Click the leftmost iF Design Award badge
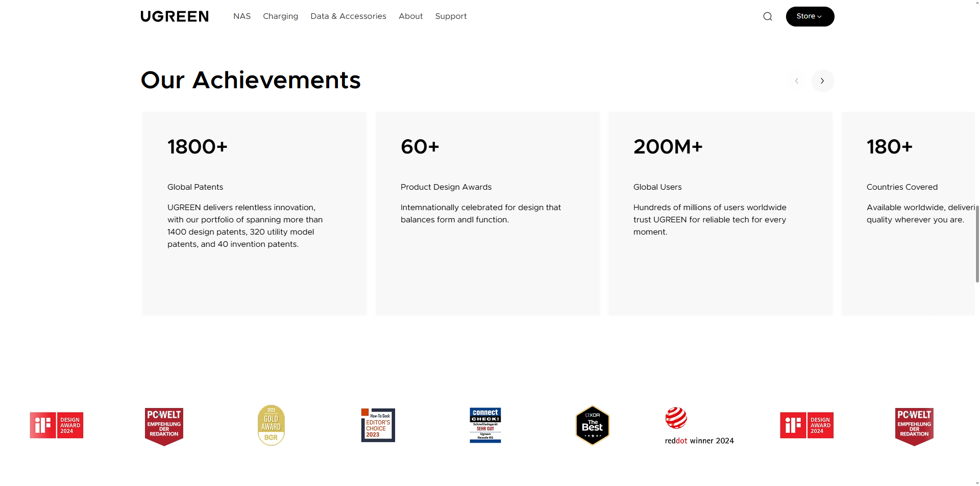Screen dimensions: 980x486 pos(57,425)
